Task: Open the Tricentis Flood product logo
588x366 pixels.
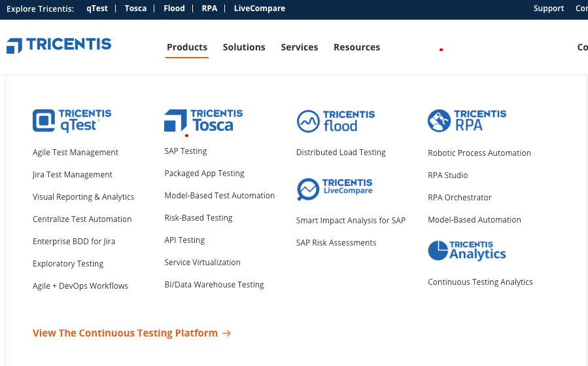Action: 336,121
